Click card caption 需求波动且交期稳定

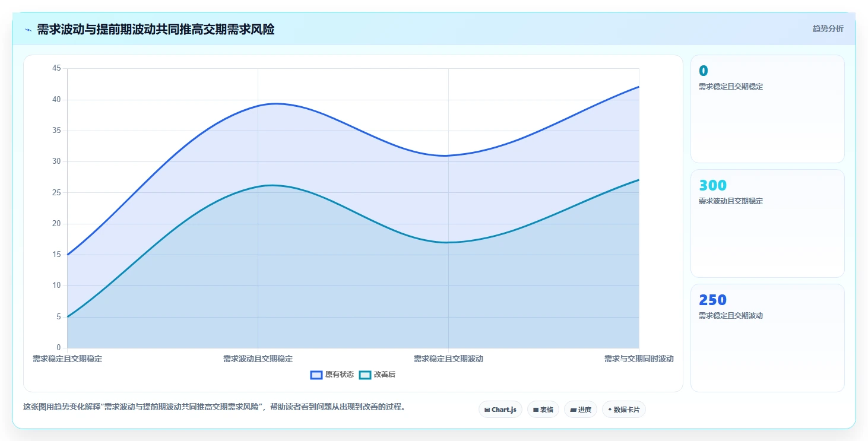point(731,201)
